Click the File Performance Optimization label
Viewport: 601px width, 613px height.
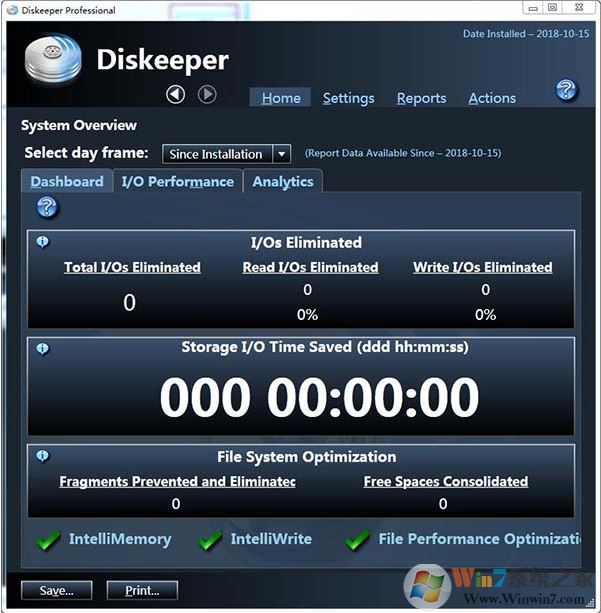coord(479,539)
